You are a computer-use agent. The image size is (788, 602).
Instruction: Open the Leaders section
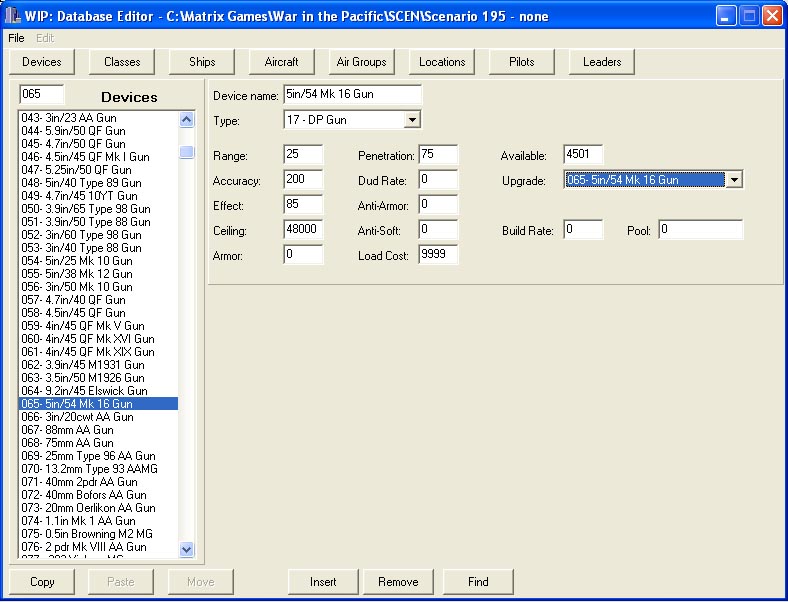(602, 62)
